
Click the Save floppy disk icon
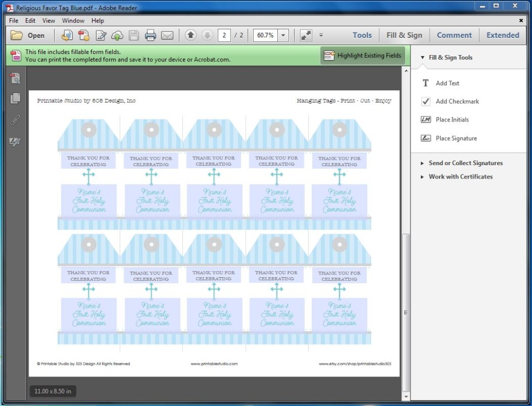coord(134,35)
